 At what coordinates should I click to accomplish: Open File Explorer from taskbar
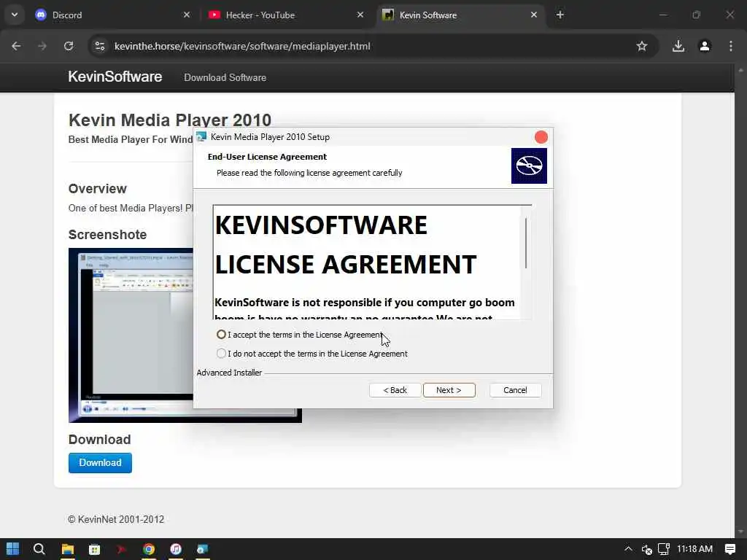[x=68, y=549]
